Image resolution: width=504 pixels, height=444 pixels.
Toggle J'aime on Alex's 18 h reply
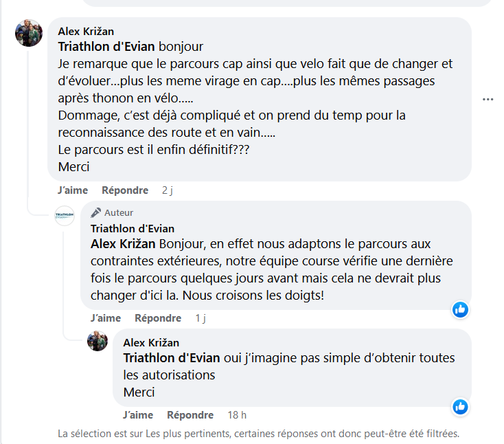[138, 415]
